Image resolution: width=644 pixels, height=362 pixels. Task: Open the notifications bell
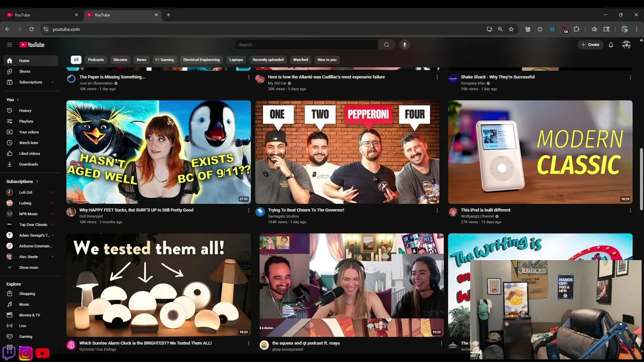coord(611,45)
